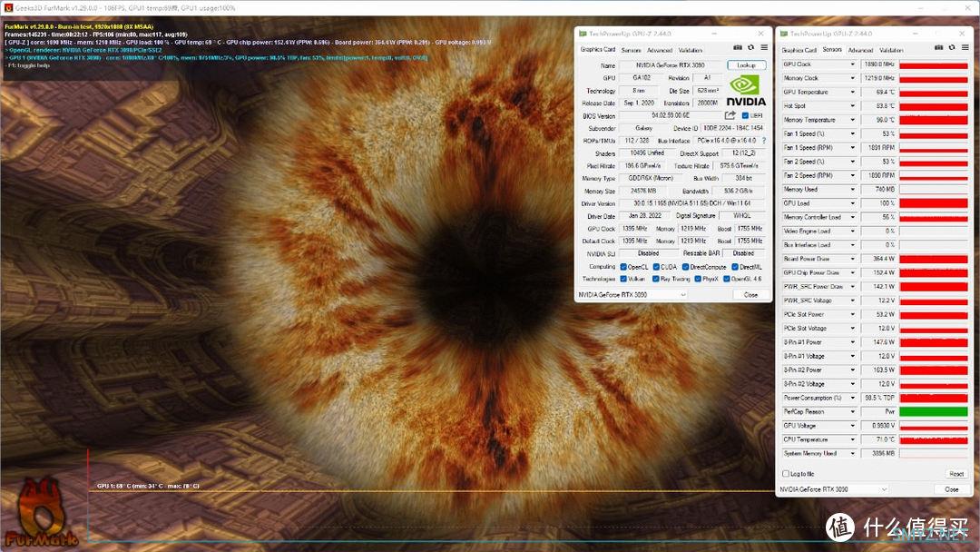980x552 pixels.
Task: Open the GPU Temperature sensor dropdown
Action: pyautogui.click(x=852, y=92)
